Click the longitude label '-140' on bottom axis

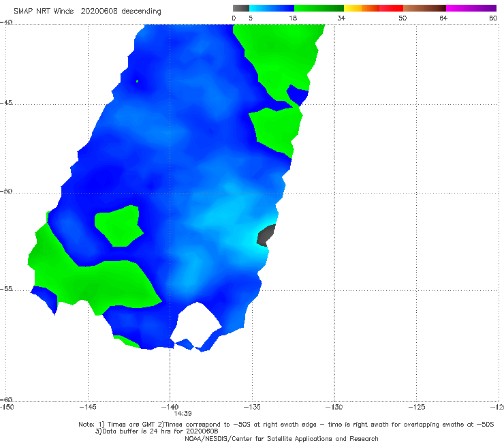pyautogui.click(x=170, y=408)
